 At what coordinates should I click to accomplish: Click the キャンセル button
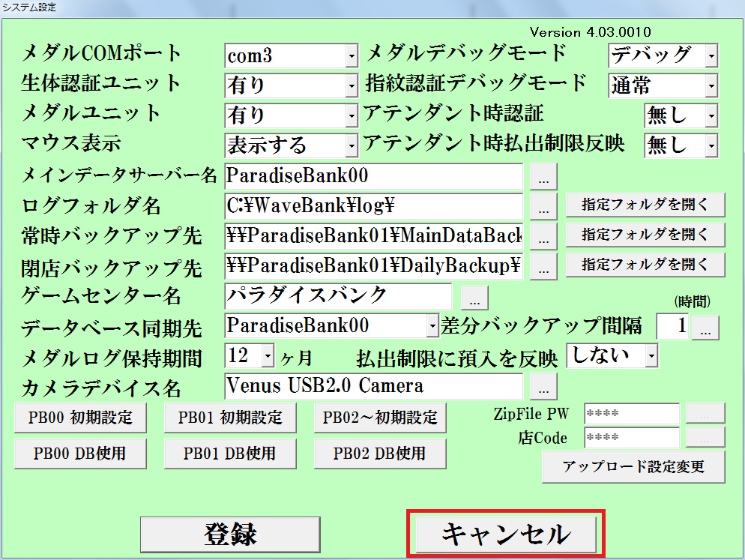click(506, 535)
